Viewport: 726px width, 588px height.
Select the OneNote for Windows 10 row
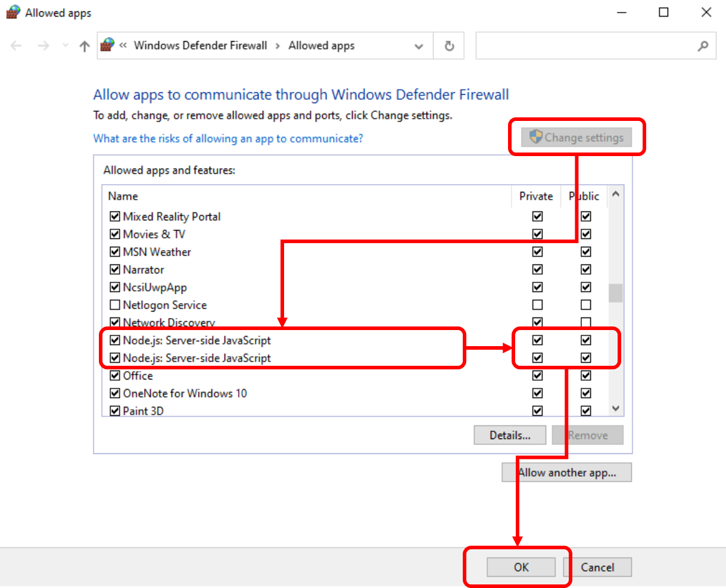(x=185, y=393)
